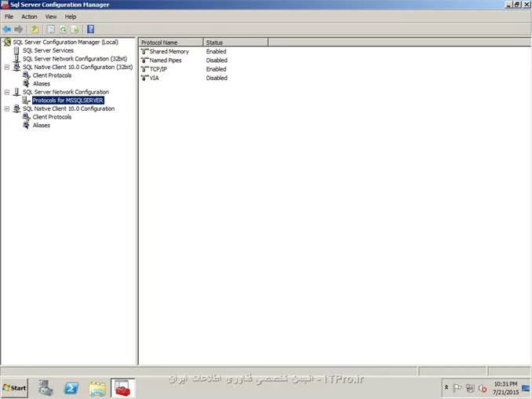Select the TCP/IP protocol
532x399 pixels.
click(x=158, y=69)
